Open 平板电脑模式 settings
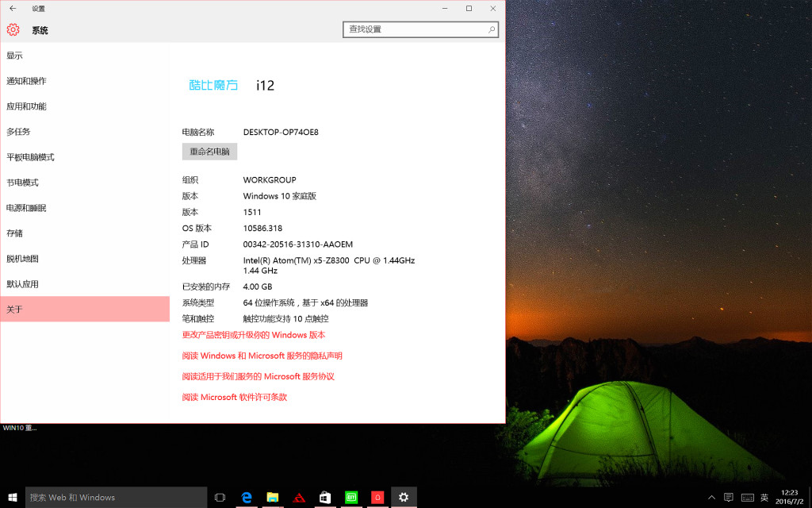The width and height of the screenshot is (812, 508). 85,157
